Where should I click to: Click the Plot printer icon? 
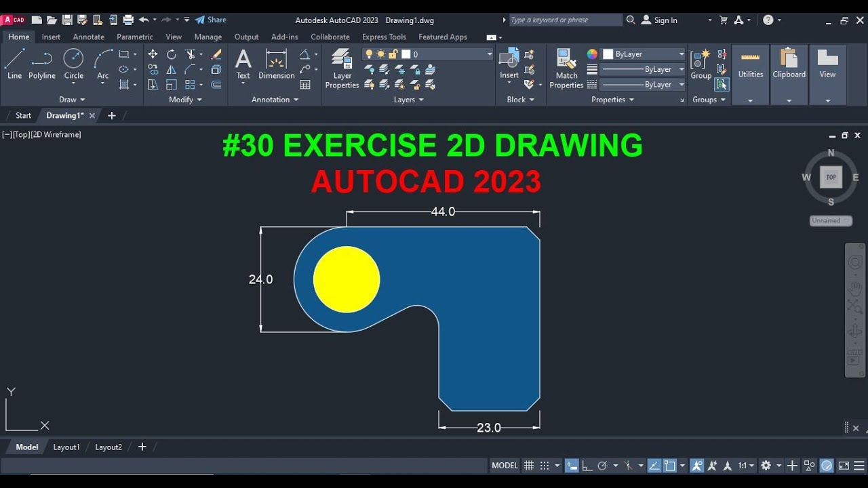pyautogui.click(x=127, y=20)
